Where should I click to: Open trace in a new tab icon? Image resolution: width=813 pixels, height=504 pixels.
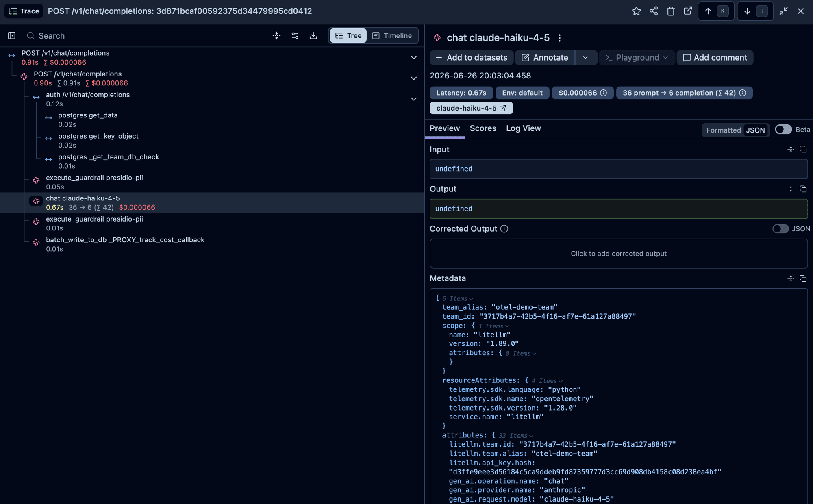click(688, 11)
